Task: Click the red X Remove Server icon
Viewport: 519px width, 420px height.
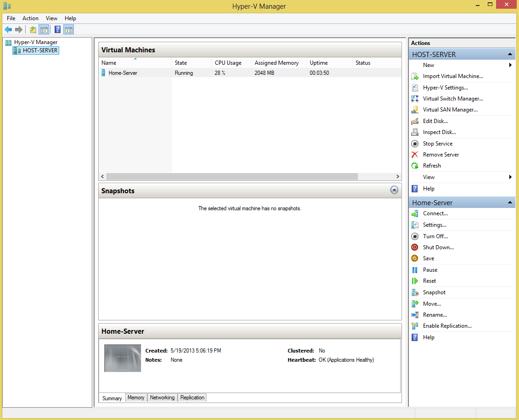Action: (415, 155)
